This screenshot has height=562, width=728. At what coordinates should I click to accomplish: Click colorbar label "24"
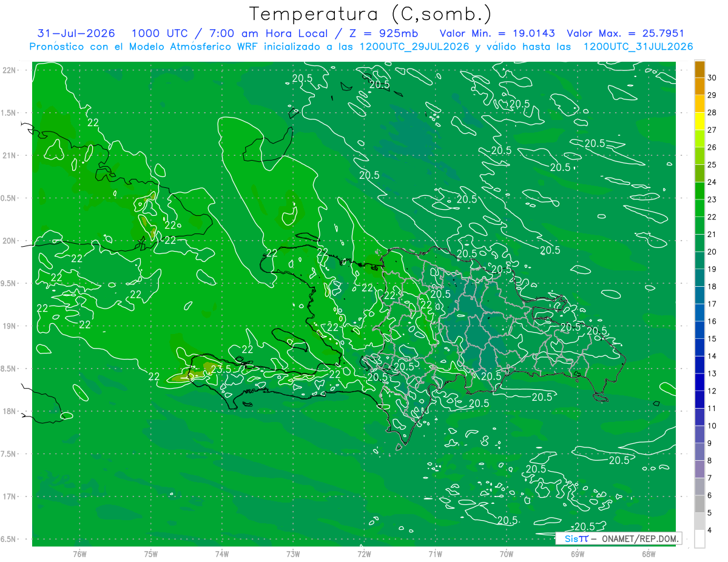tap(712, 182)
